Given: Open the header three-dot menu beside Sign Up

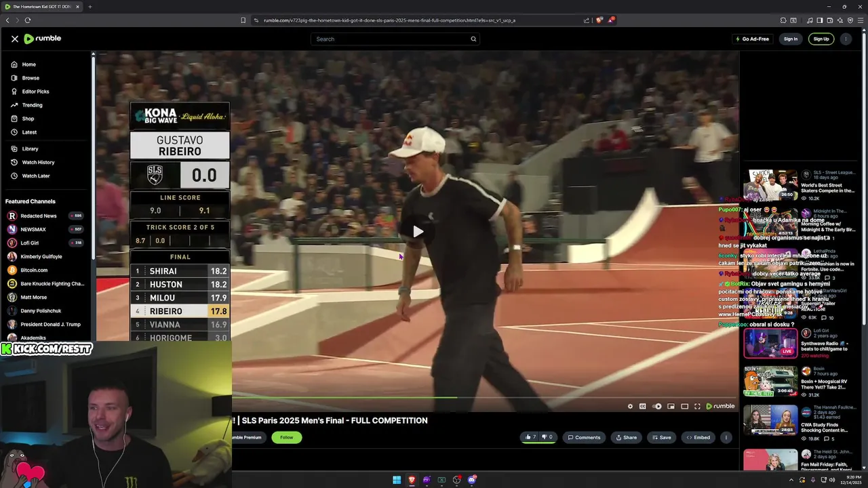Looking at the screenshot, I should 845,39.
